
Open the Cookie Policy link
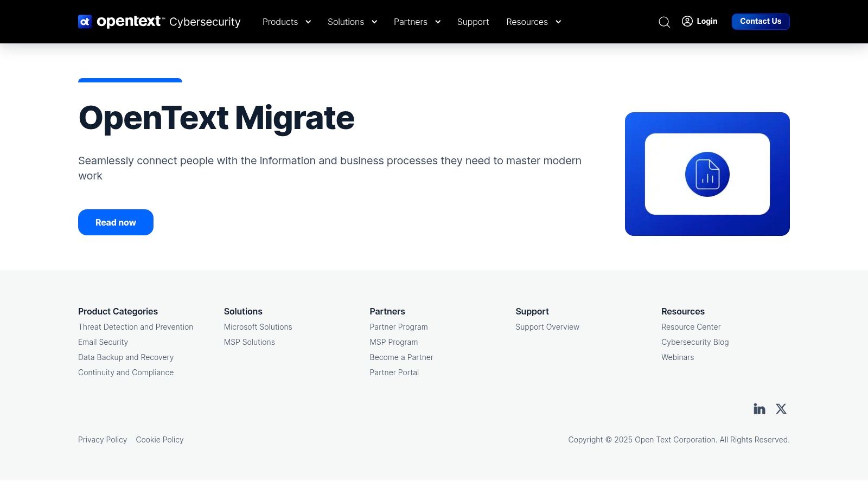coord(159,440)
